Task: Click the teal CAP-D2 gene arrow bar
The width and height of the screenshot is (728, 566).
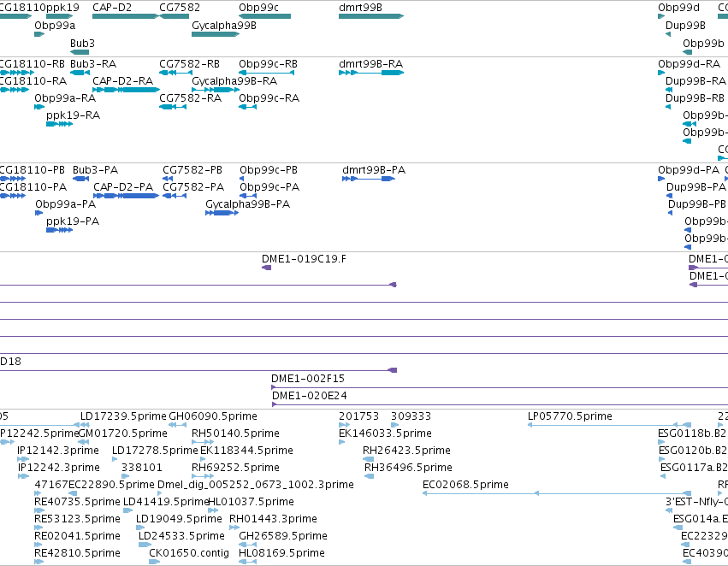Action: tap(126, 16)
